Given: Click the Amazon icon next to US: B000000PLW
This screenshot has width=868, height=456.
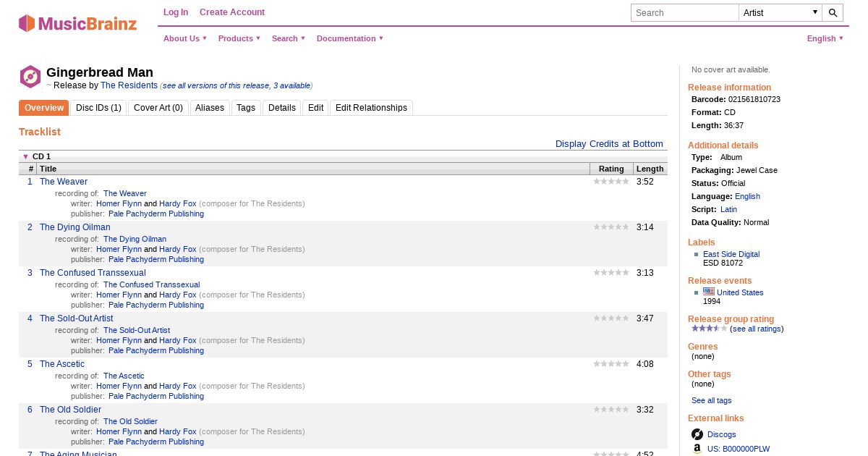Looking at the screenshot, I should pos(697,449).
